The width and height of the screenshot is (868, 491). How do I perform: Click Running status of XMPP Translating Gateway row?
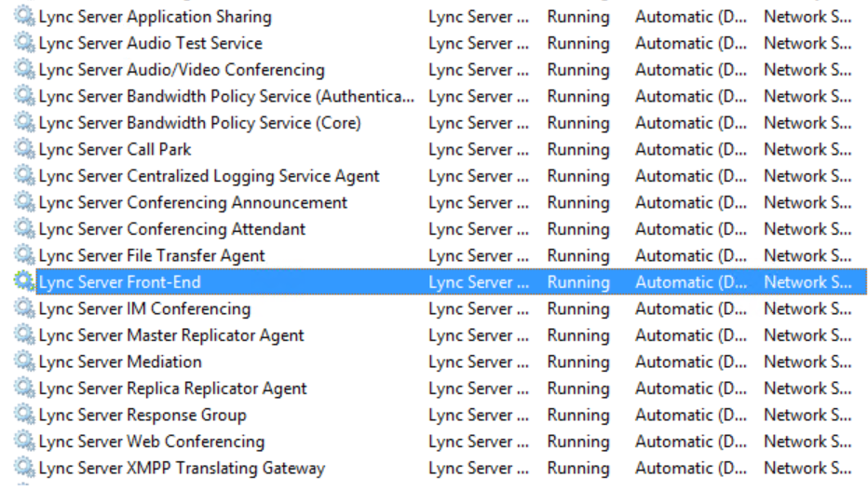pyautogui.click(x=578, y=469)
